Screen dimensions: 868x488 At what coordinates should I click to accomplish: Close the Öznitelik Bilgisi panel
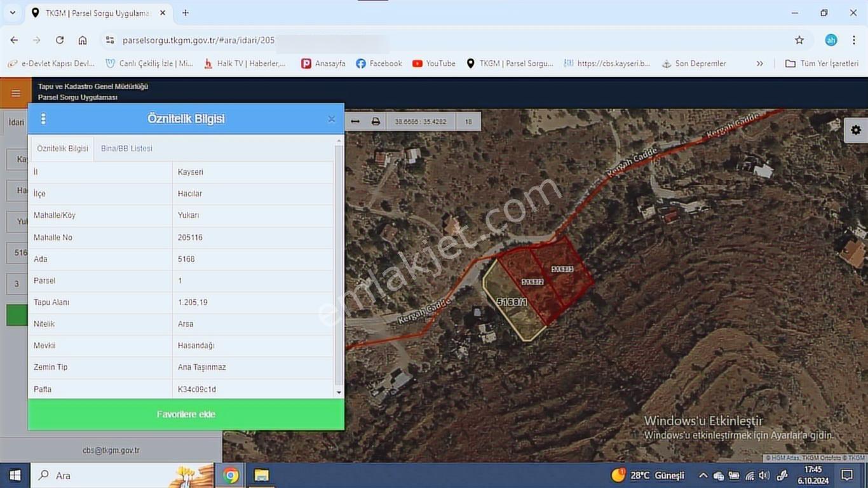[331, 119]
